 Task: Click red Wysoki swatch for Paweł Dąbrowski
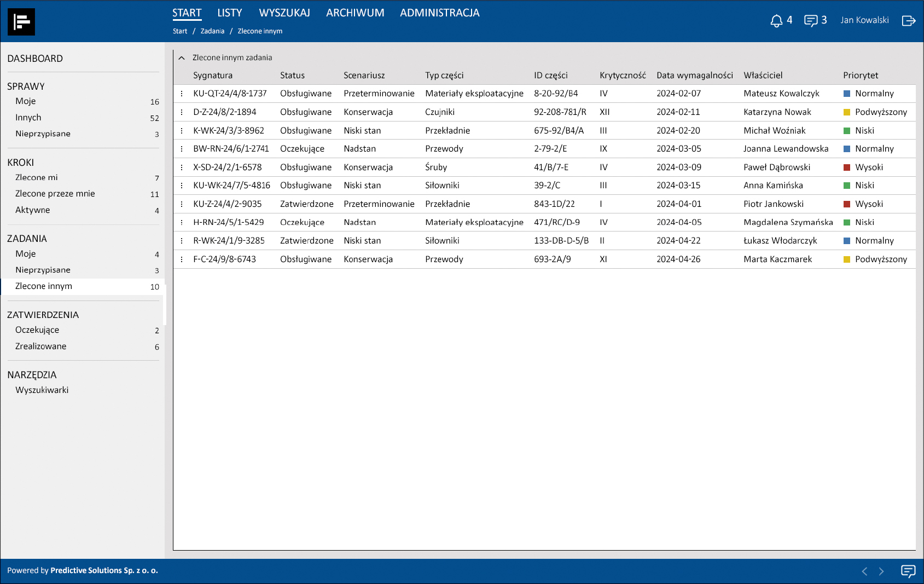847,167
